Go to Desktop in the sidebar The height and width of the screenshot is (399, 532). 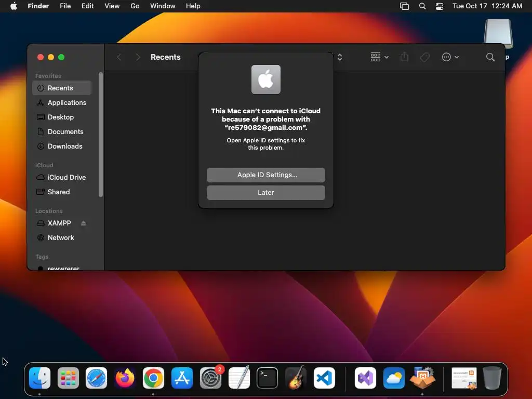coord(62,117)
